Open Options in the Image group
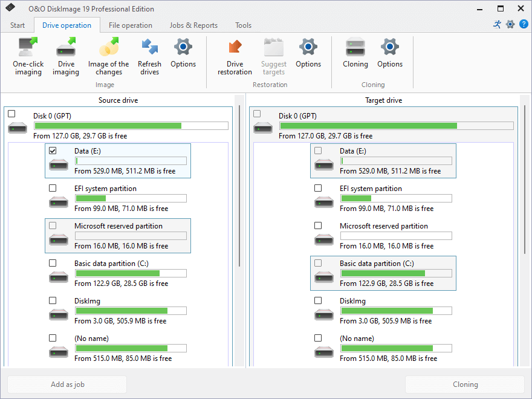 pyautogui.click(x=183, y=53)
